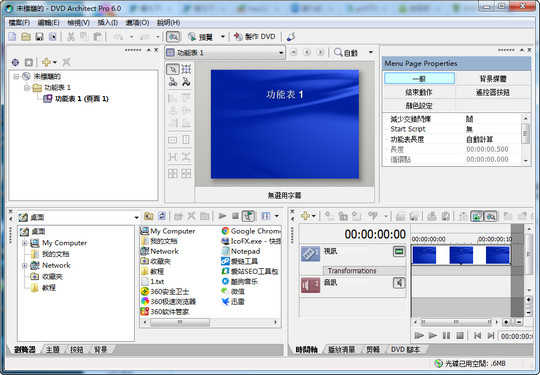Viewport: 540px width, 375px height.
Task: Switch to 遙控器按鈕 properties tab
Action: click(493, 92)
